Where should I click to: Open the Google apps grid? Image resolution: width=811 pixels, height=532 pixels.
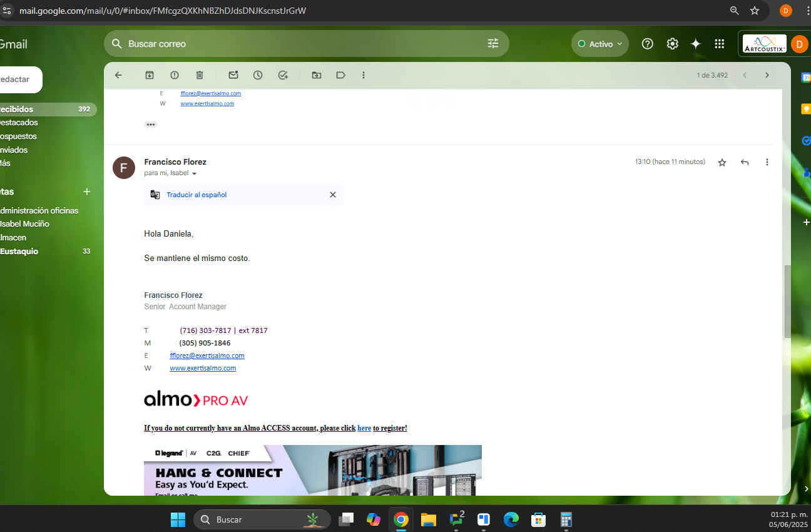720,44
